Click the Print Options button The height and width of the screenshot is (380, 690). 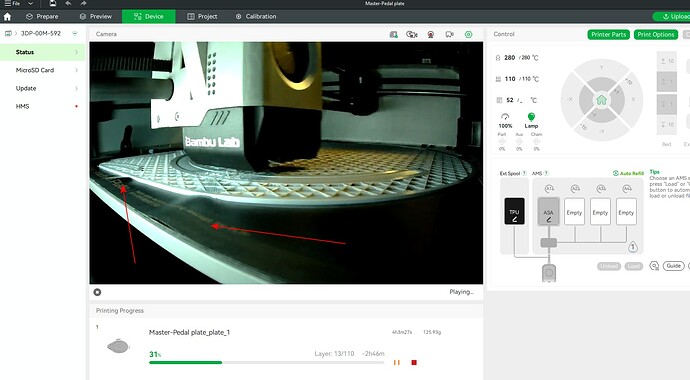tap(656, 34)
